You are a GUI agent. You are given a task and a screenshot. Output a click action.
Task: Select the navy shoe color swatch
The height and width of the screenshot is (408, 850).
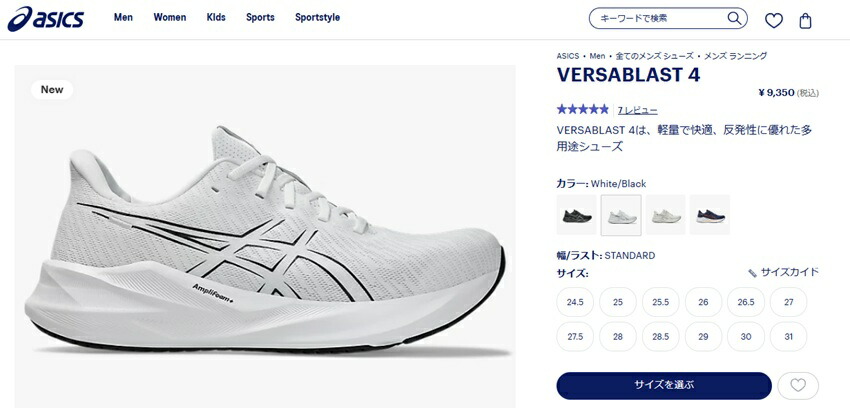click(x=710, y=215)
